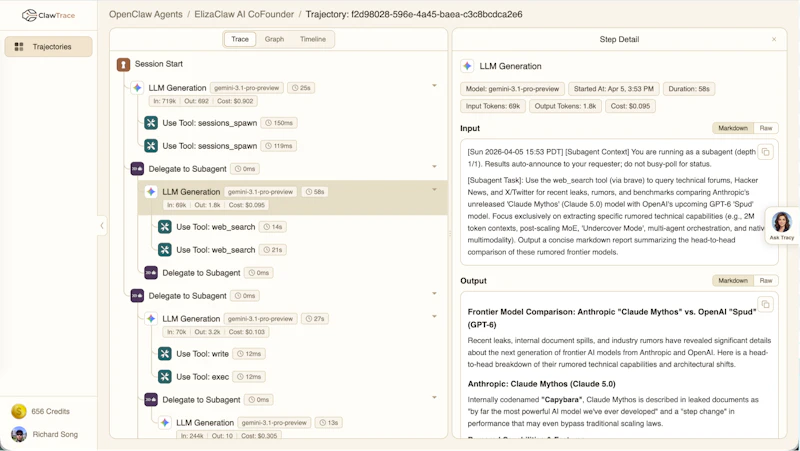Select Use Tool: exec row

212,377
